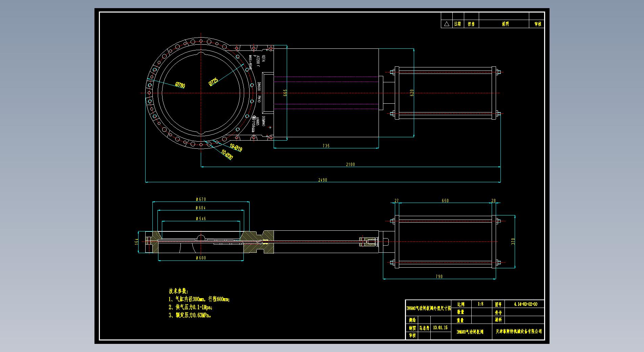Select the note line 额定压力0.63MPa
644x352 pixels.
pos(190,315)
